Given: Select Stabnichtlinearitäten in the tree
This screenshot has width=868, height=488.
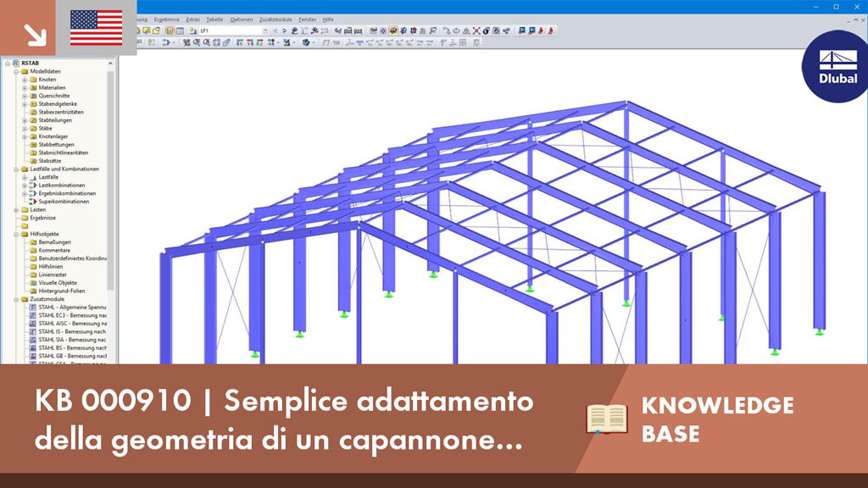Looking at the screenshot, I should (63, 152).
